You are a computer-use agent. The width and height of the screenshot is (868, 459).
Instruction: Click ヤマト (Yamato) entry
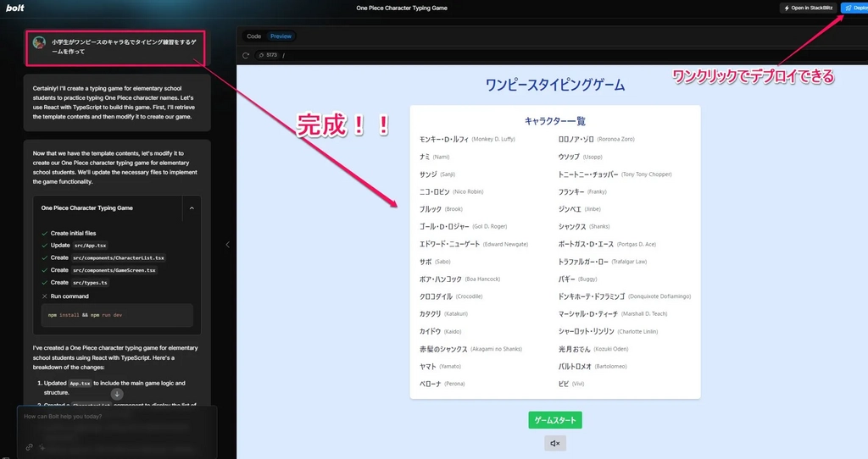click(440, 367)
